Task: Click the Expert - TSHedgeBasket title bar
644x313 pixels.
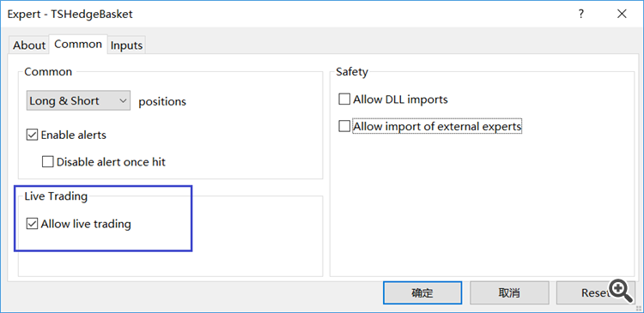Action: pyautogui.click(x=288, y=14)
